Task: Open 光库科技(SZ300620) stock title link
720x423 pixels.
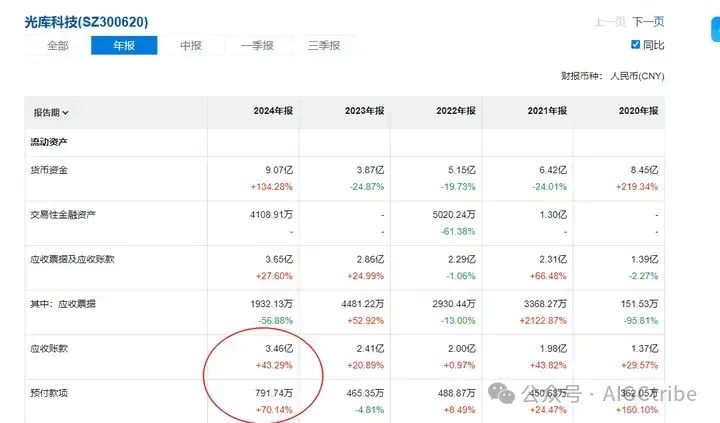Action: (86, 22)
